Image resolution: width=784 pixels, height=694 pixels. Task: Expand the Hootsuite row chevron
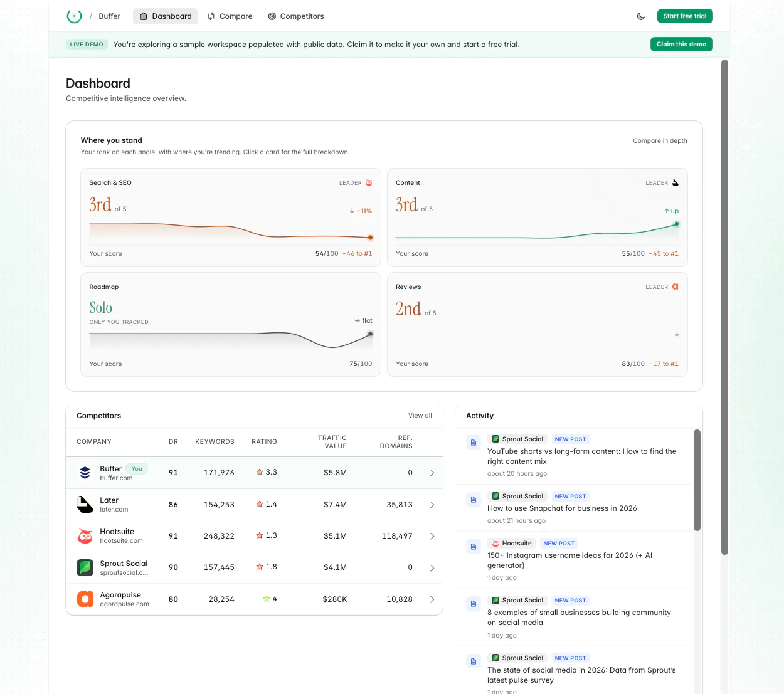tap(432, 536)
